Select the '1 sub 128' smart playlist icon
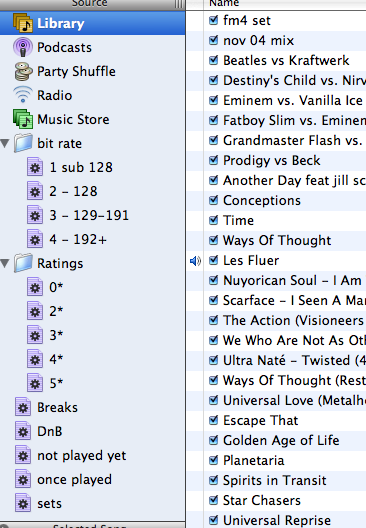This screenshot has height=528, width=366. (x=35, y=167)
